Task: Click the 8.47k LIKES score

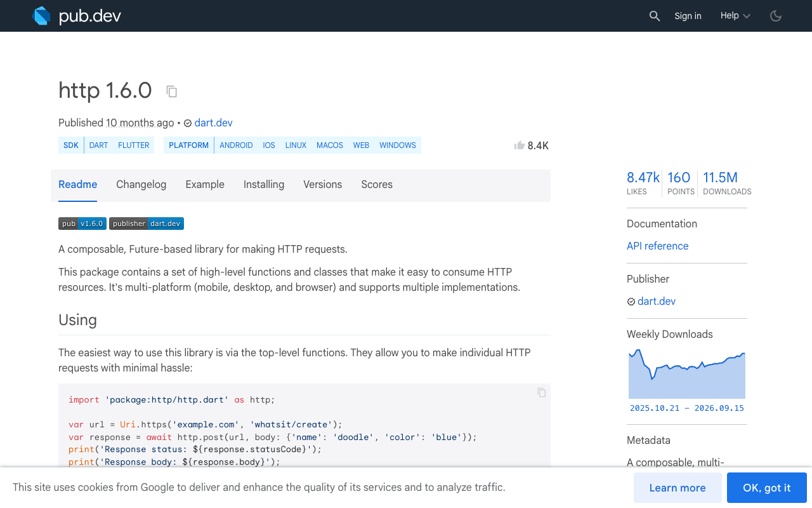Action: (643, 183)
